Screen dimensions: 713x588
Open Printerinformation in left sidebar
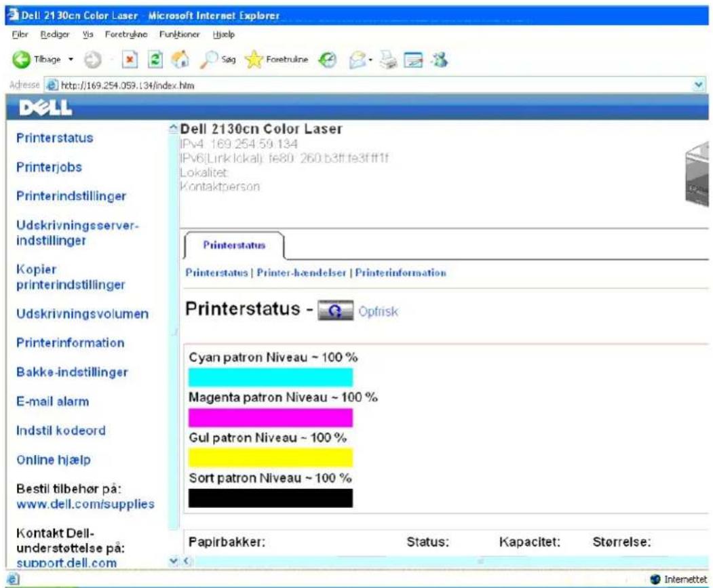[70, 343]
